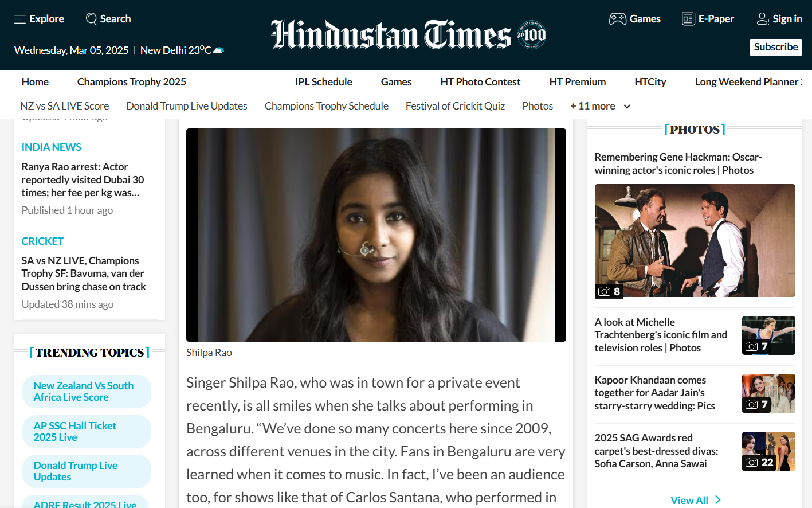Click the Shilpa Rao article photo
Image resolution: width=812 pixels, height=508 pixels.
tap(376, 235)
